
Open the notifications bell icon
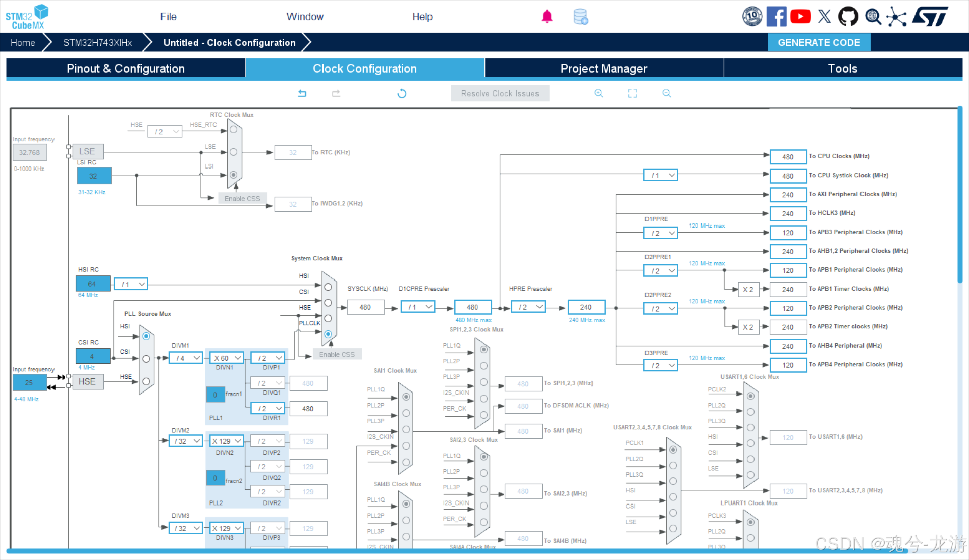tap(547, 17)
